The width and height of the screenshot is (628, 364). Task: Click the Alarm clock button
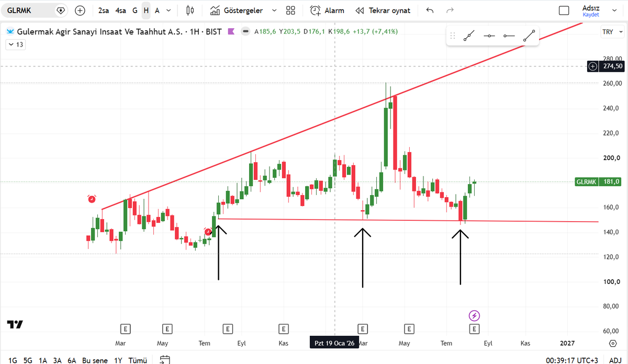(327, 10)
